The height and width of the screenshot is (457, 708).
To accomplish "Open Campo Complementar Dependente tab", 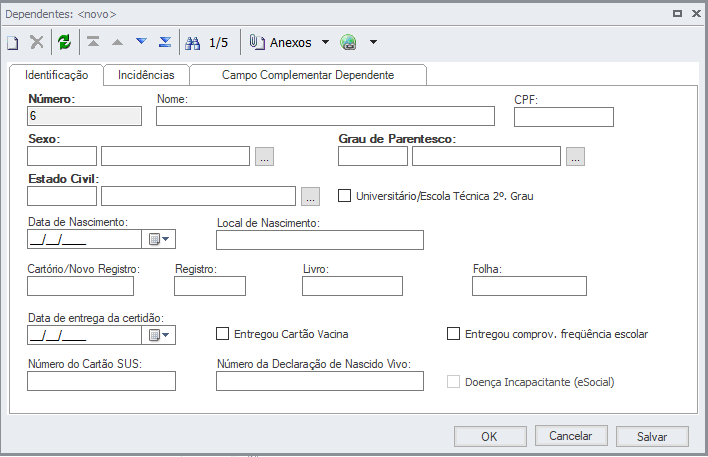I will 308,75.
